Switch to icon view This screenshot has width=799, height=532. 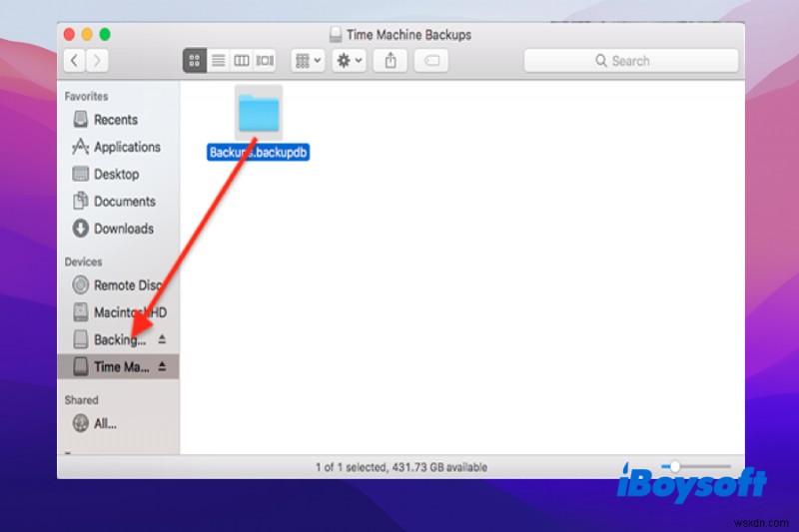click(195, 61)
